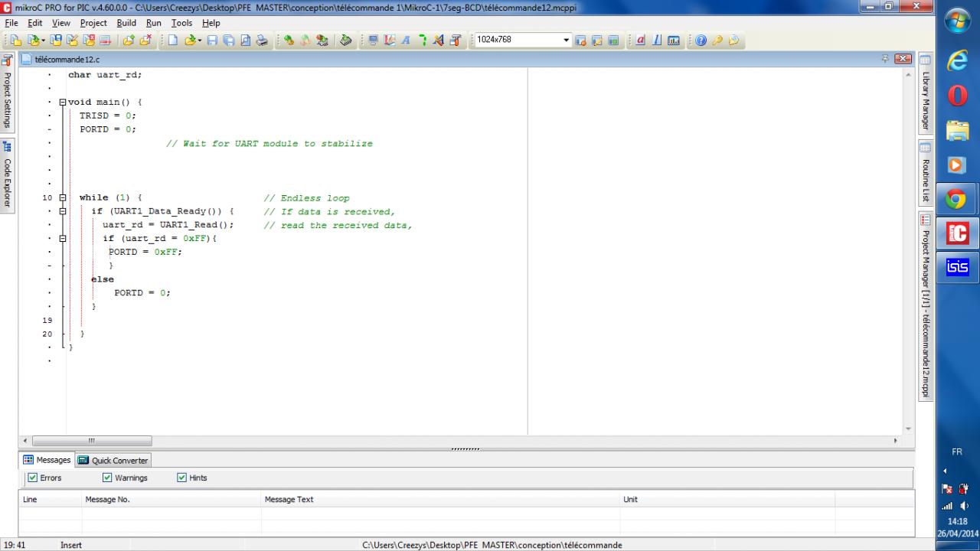Uncheck the Hints checkbox
Screen dimensions: 980x551
click(181, 478)
